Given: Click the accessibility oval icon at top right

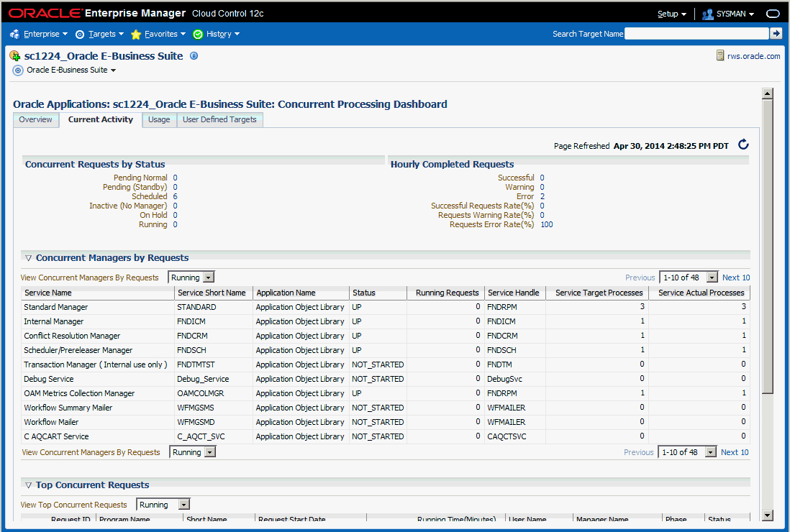Looking at the screenshot, I should click(773, 14).
